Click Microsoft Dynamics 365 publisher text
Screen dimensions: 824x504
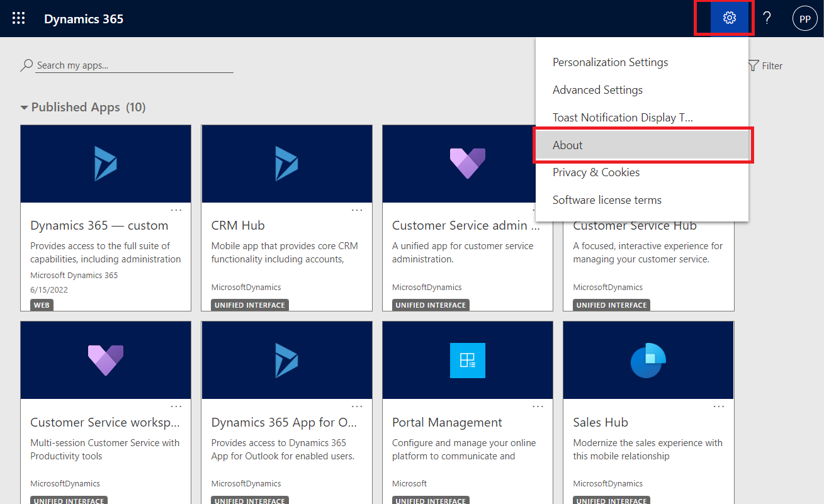tap(74, 275)
